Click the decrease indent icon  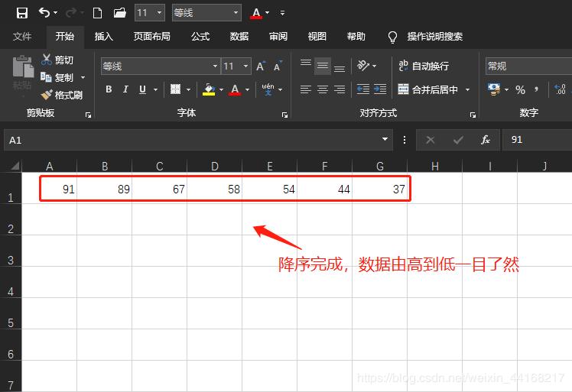point(363,89)
